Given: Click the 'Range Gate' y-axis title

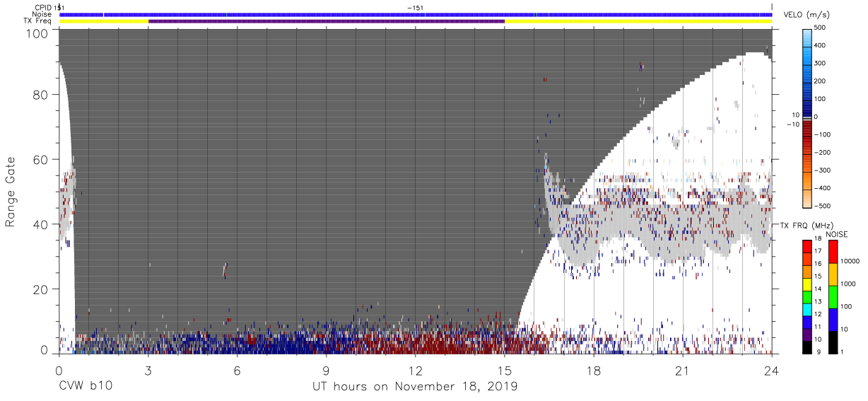Looking at the screenshot, I should click(x=11, y=192).
